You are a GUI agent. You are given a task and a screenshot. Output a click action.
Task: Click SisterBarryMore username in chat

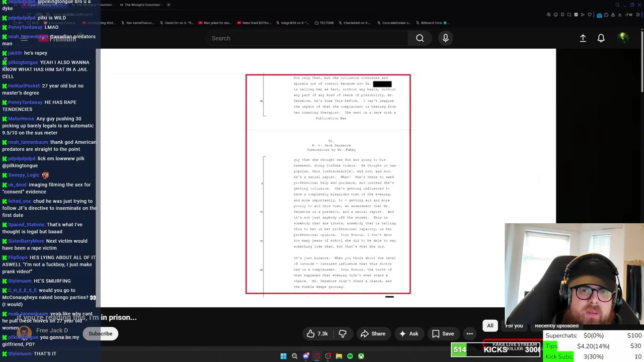[26, 241]
